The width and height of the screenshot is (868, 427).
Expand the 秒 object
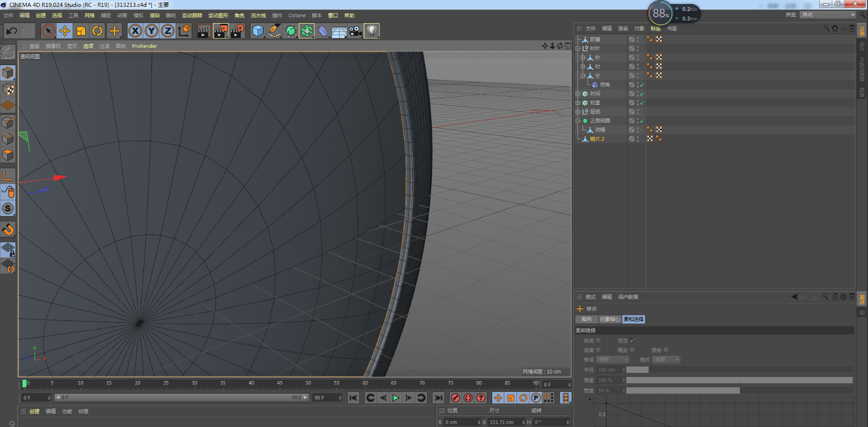click(583, 58)
